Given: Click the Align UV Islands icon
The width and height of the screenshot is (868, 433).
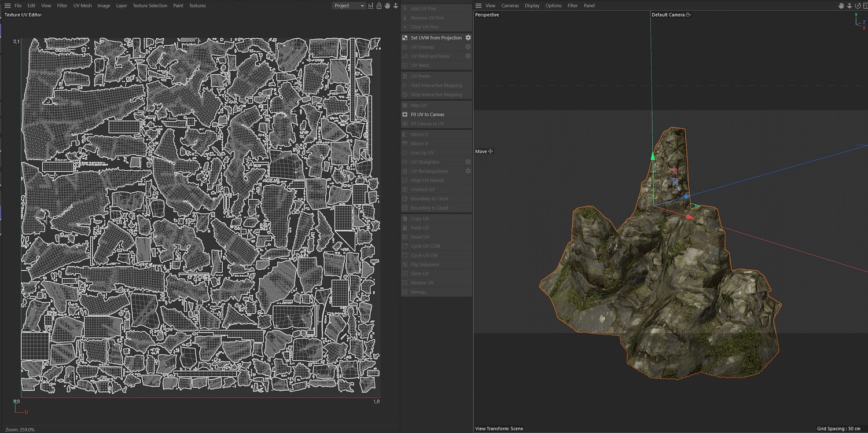Looking at the screenshot, I should [405, 181].
